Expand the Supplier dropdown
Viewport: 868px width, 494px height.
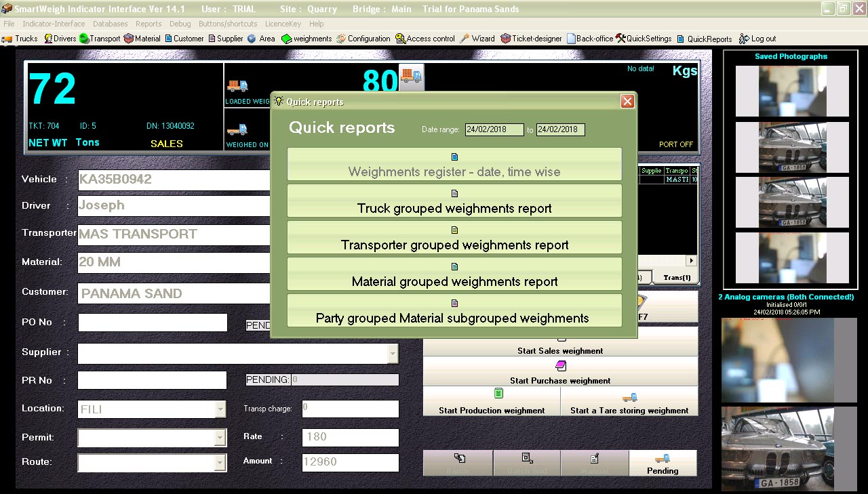coord(392,354)
